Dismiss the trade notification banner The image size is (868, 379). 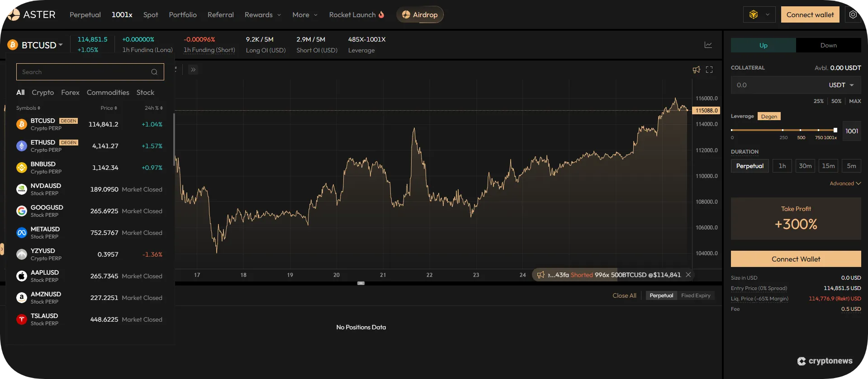688,275
